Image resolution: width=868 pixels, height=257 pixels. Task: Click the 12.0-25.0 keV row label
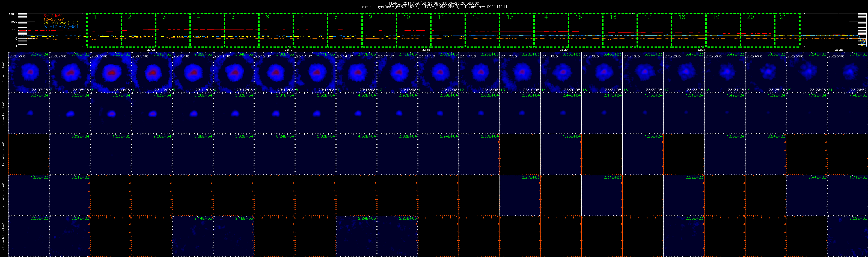pos(3,154)
